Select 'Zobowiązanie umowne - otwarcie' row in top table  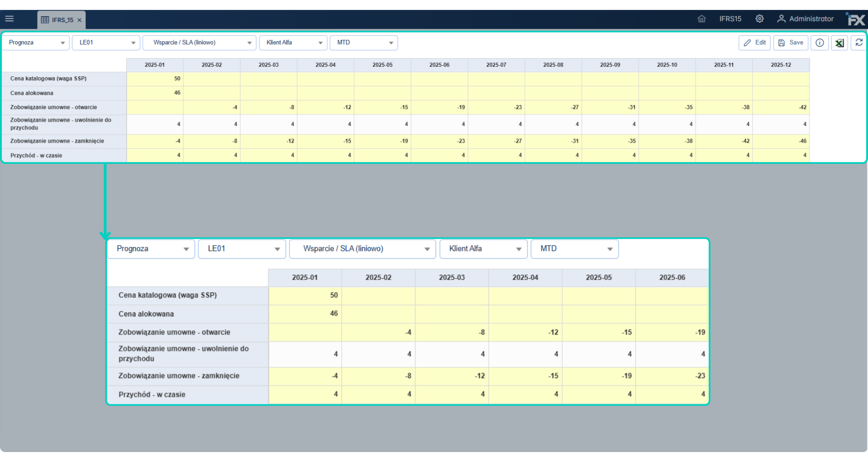pos(64,108)
